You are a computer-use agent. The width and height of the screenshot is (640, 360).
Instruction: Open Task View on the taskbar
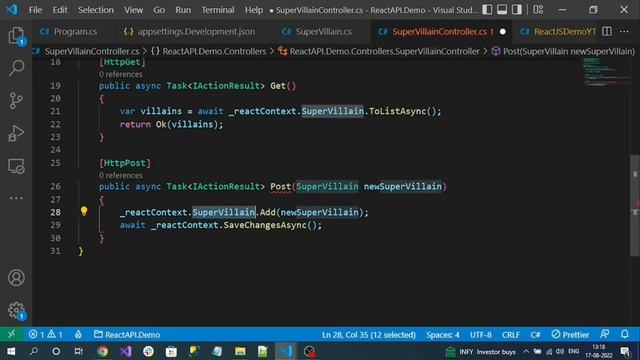[78, 351]
